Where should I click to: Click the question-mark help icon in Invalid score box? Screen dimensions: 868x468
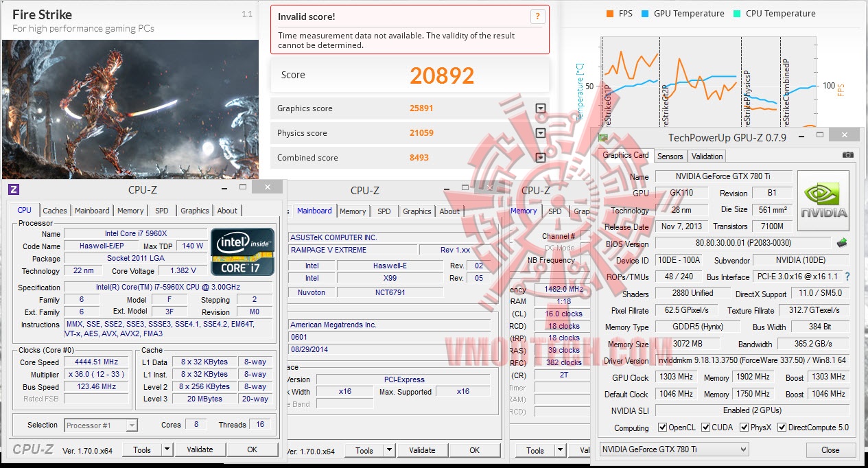(x=538, y=17)
